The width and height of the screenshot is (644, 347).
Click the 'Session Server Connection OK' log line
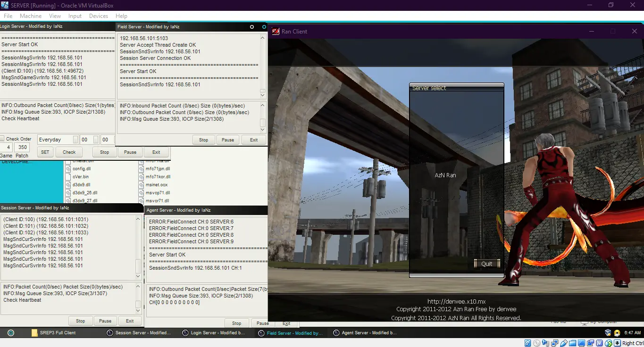(155, 58)
